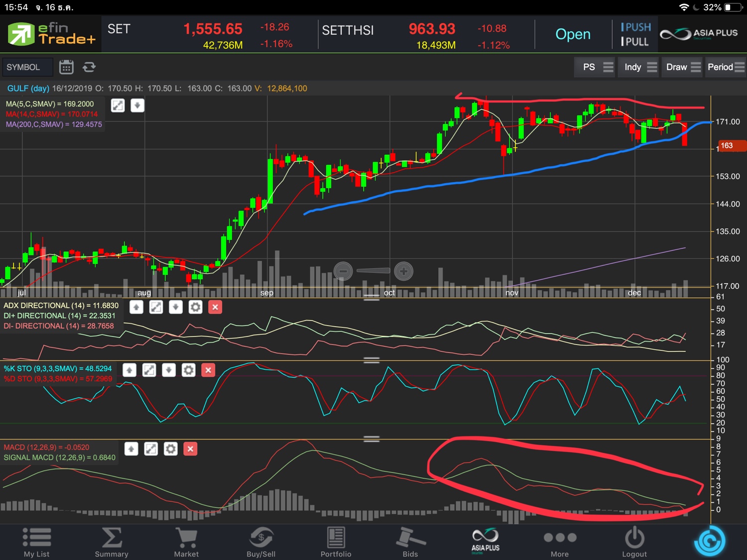Open the Draw tools menu
Image resolution: width=747 pixels, height=560 pixels.
tap(682, 67)
